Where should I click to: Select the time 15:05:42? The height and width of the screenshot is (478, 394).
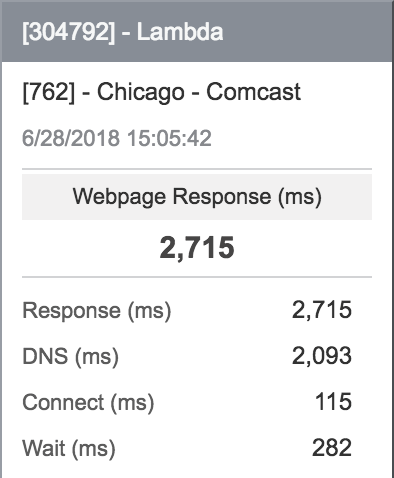point(169,138)
